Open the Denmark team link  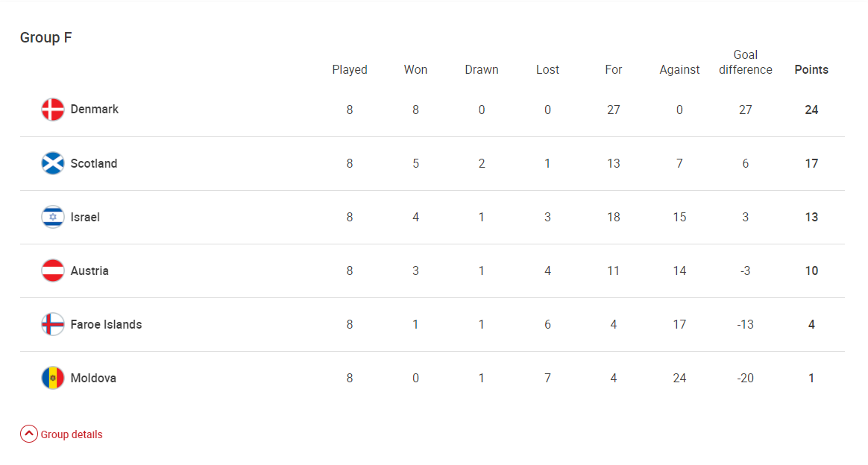pos(95,110)
